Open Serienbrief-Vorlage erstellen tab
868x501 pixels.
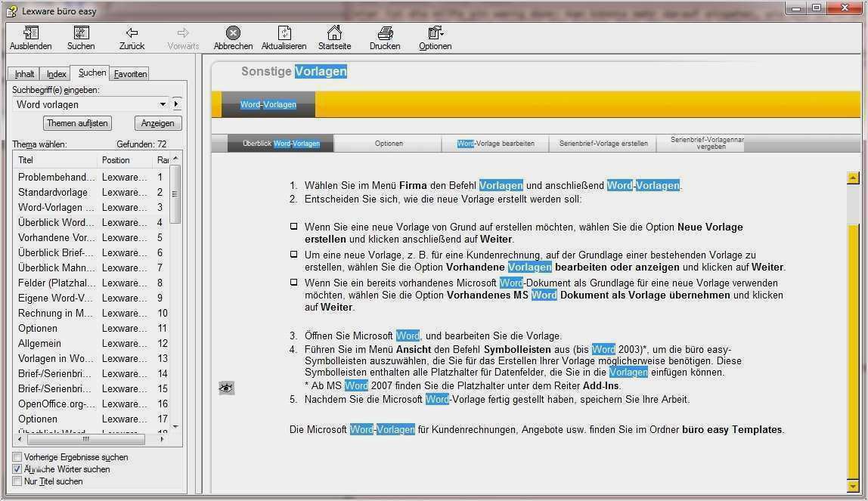(603, 144)
